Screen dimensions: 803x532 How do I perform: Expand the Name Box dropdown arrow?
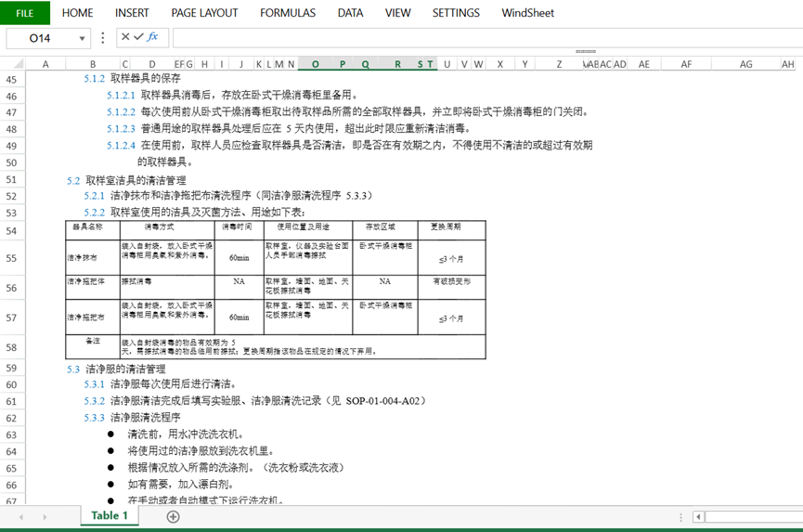(82, 38)
